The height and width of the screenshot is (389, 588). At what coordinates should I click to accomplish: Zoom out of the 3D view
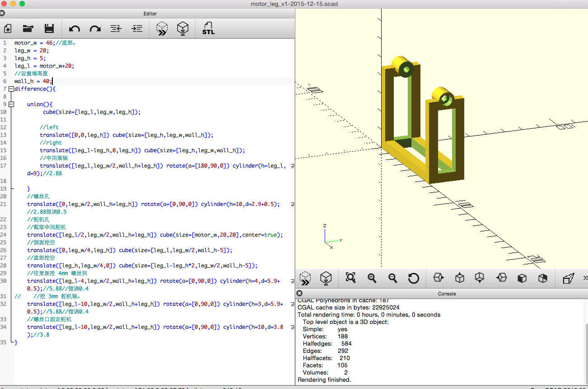[393, 278]
